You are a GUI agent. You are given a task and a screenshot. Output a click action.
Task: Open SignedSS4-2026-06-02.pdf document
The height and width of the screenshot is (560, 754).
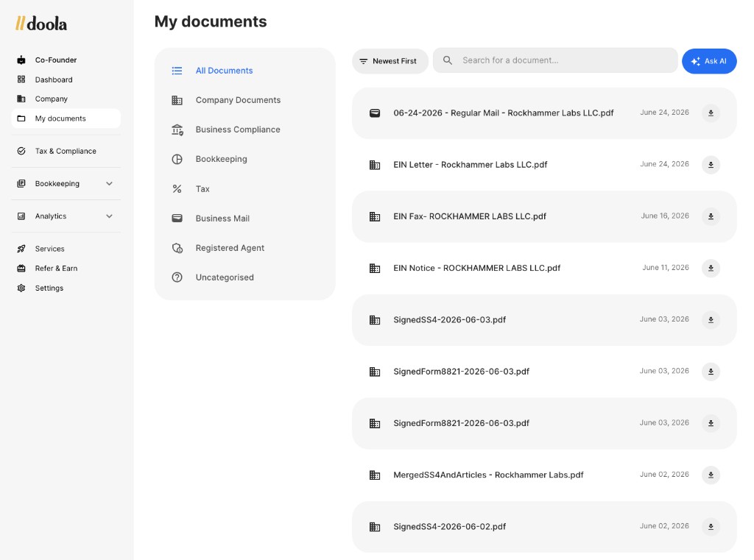point(450,527)
